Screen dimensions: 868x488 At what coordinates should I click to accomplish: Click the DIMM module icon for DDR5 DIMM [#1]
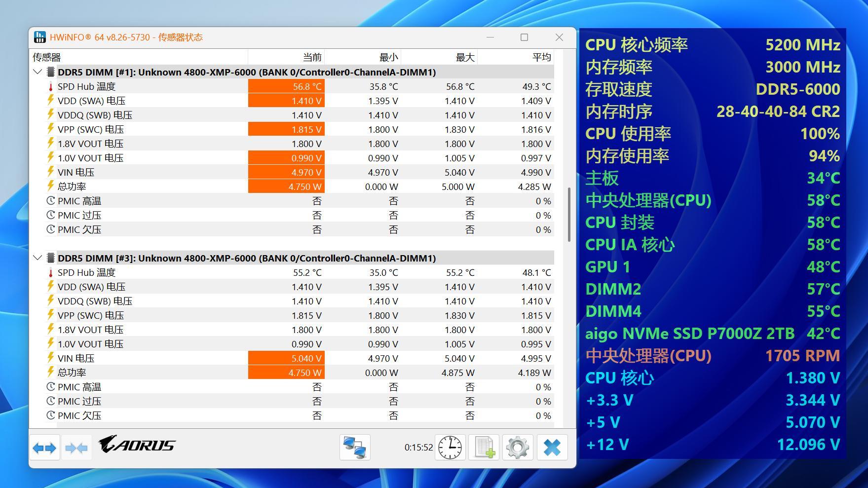[x=51, y=72]
